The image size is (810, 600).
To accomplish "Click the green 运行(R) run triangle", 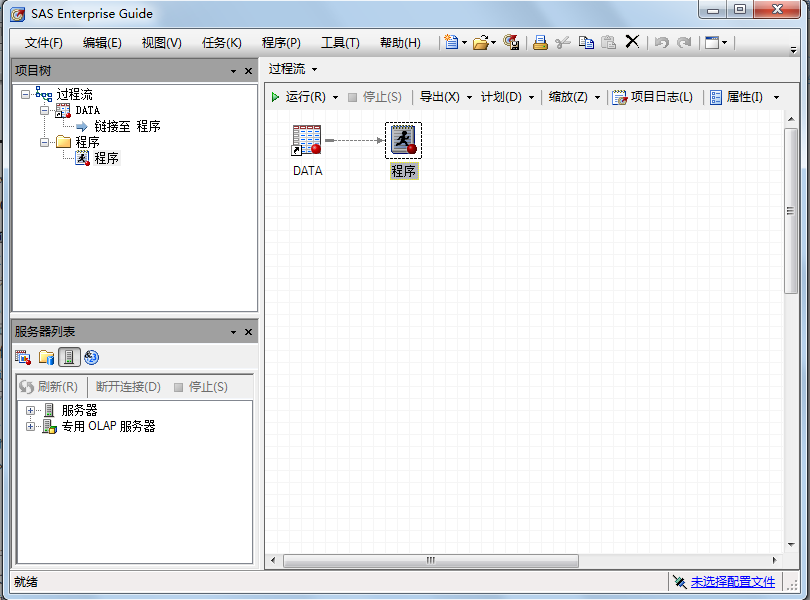I will (275, 97).
